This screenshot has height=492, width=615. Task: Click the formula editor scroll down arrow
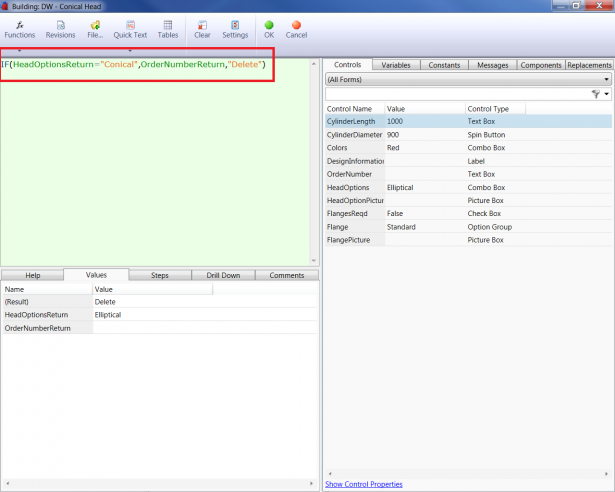[x=314, y=261]
